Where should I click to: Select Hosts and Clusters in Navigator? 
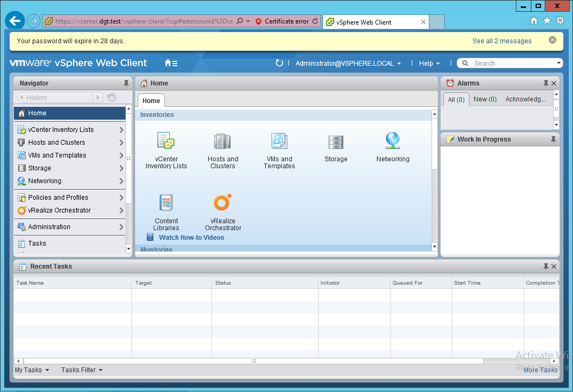coord(69,143)
